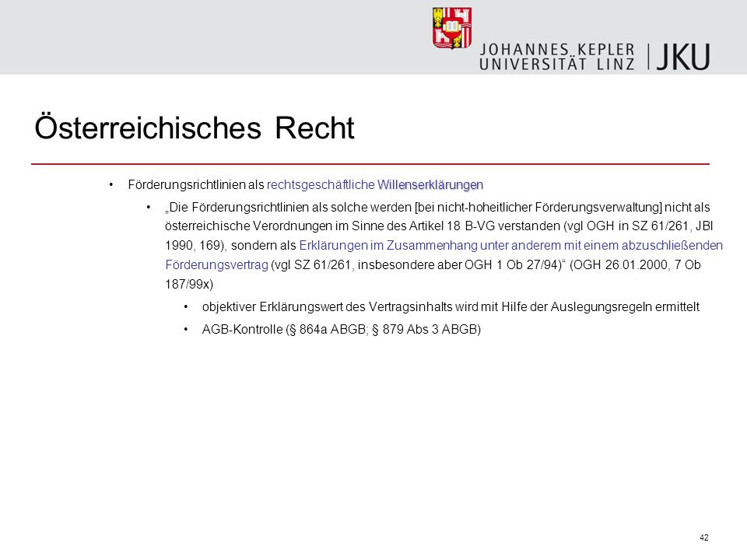Image resolution: width=747 pixels, height=560 pixels.
Task: Click the 'UNIVERSITÄT LINZ' header text
Action: [557, 65]
